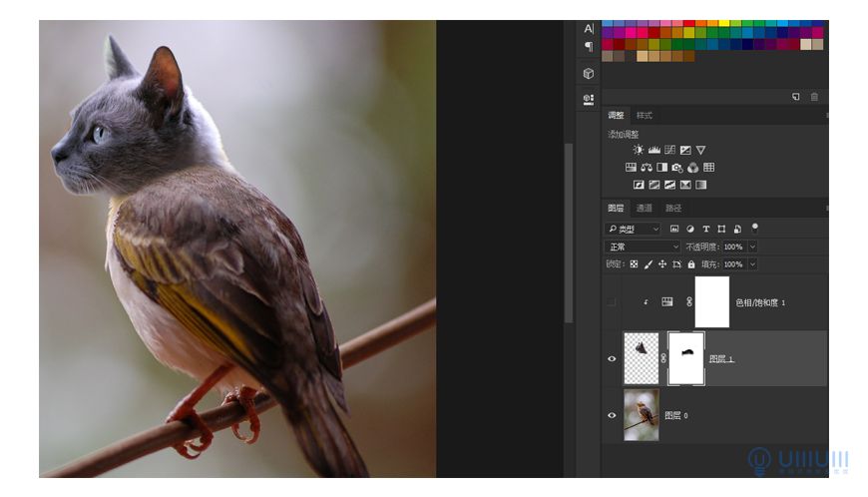Select the 图层 1 layer mask thumbnail
The height and width of the screenshot is (497, 868).
686,359
